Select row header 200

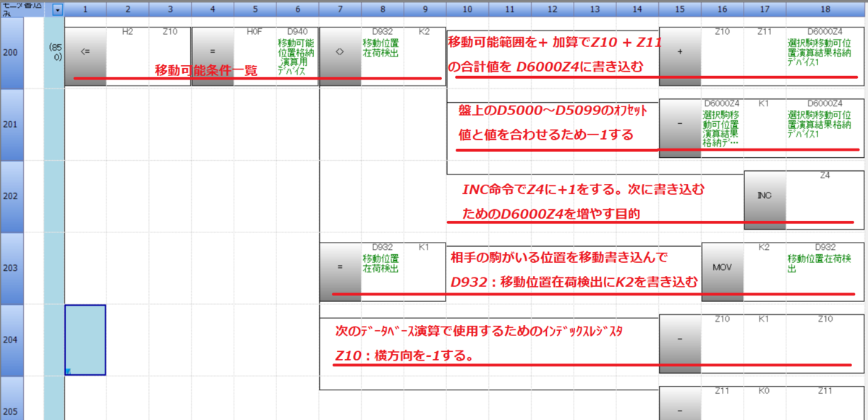12,53
